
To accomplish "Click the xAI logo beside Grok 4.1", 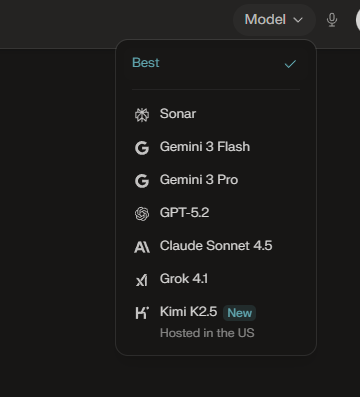I will pos(142,280).
